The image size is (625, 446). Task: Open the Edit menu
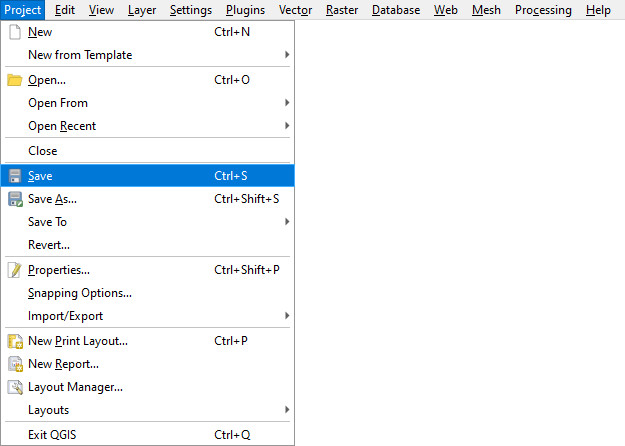click(65, 10)
